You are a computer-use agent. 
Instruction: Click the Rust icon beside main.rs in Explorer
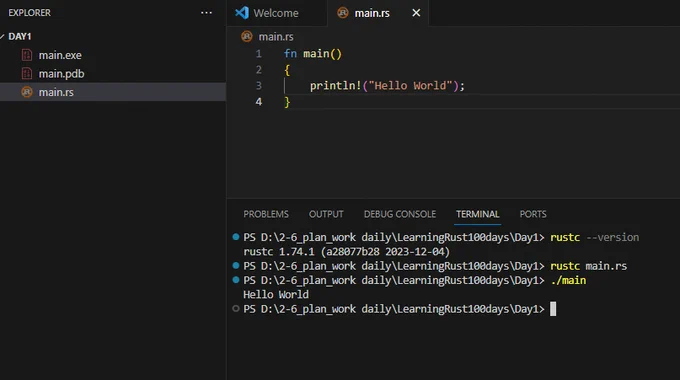pos(27,92)
